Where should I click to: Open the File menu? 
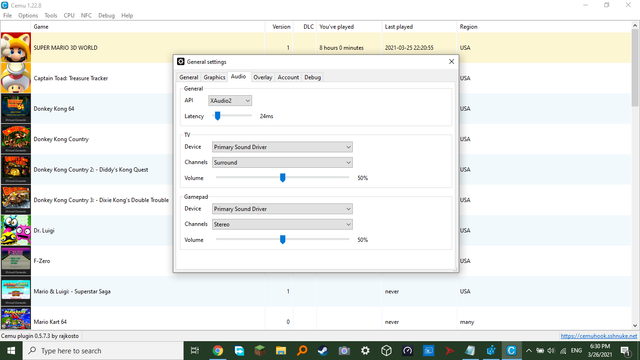(7, 16)
